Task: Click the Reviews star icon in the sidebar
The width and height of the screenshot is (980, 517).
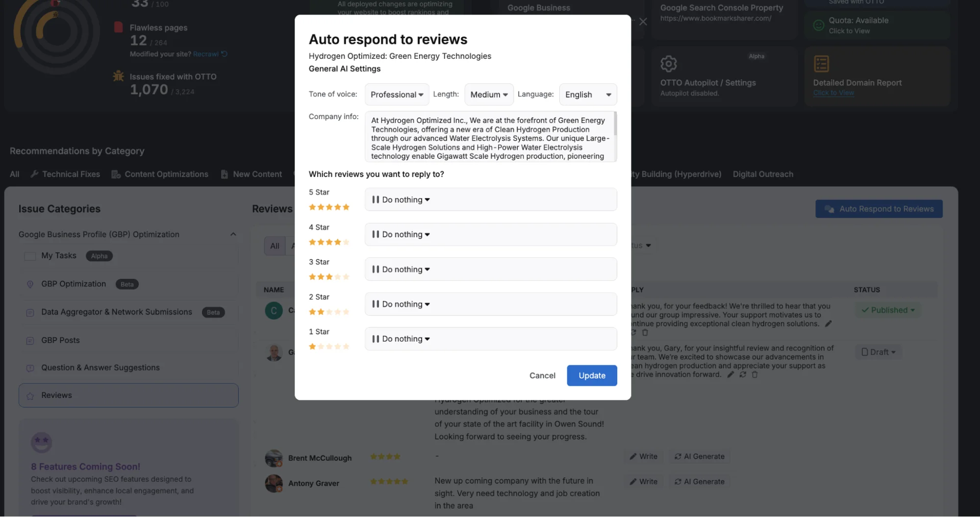Action: [30, 396]
